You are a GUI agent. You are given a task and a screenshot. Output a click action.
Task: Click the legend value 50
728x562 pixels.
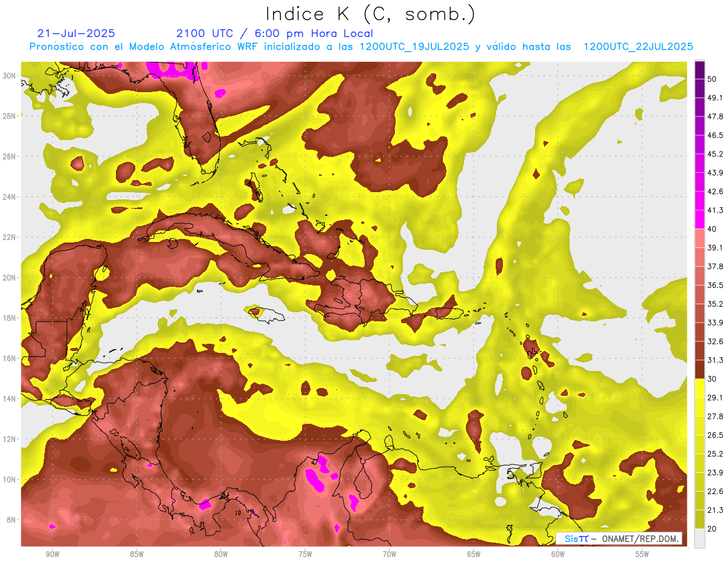(x=713, y=79)
